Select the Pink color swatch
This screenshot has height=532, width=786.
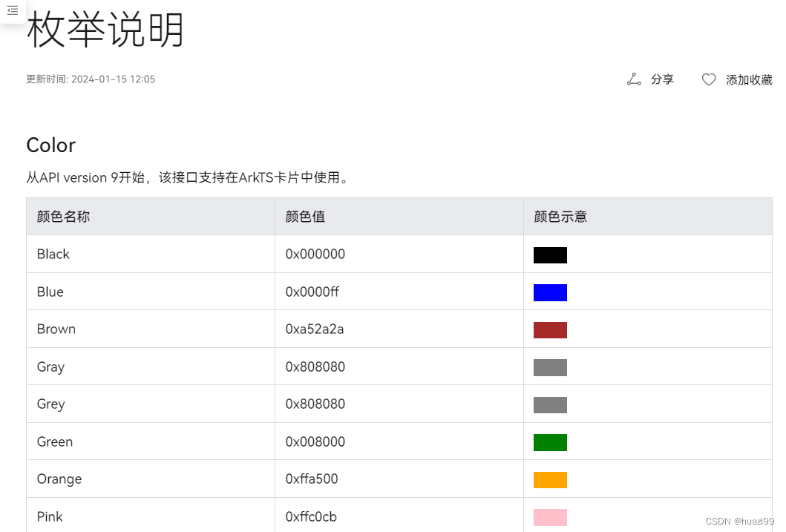pyautogui.click(x=550, y=517)
